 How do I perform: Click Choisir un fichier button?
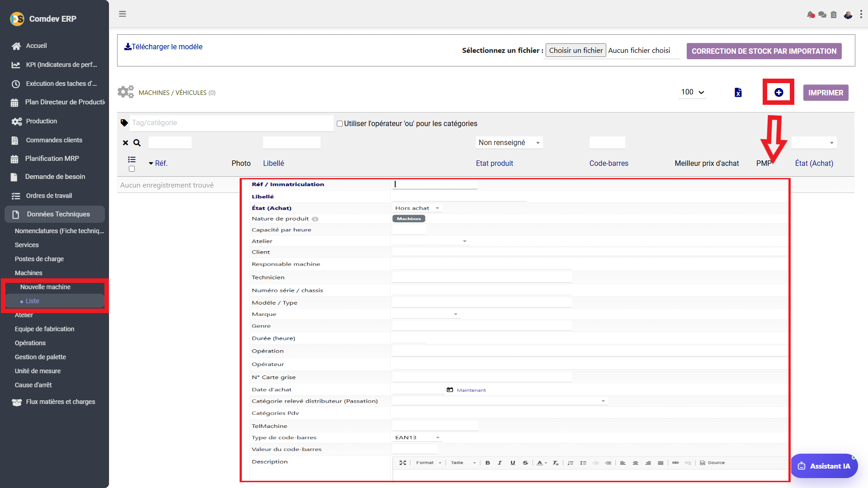(x=576, y=51)
